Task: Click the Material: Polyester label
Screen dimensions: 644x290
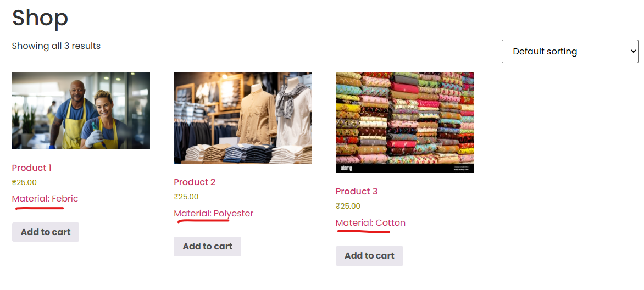Action: click(x=214, y=214)
